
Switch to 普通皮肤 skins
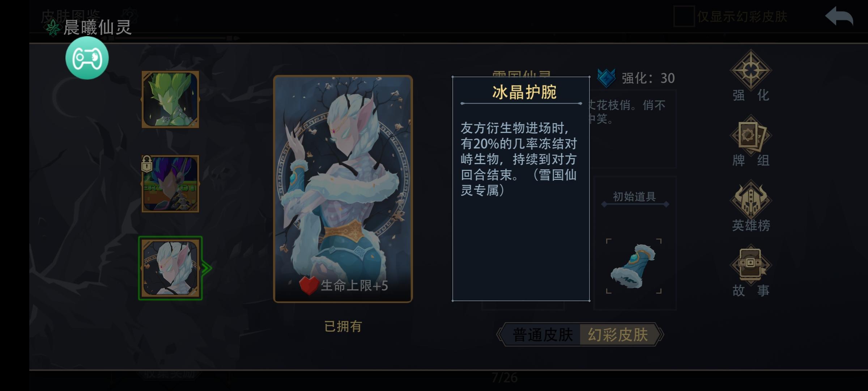click(542, 335)
